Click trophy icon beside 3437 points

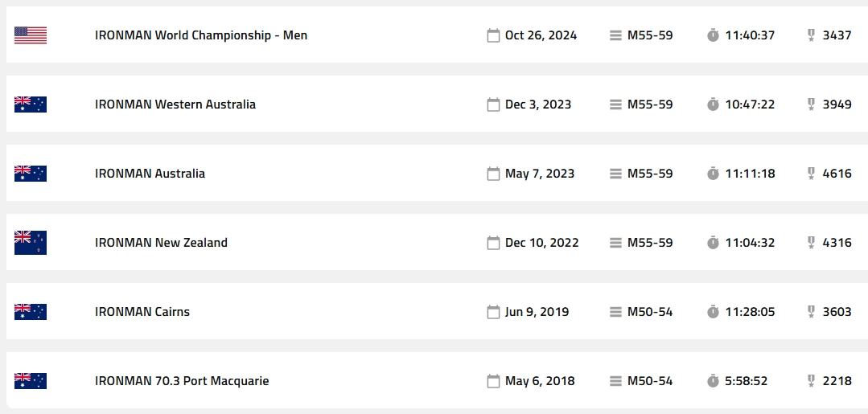[x=811, y=35]
